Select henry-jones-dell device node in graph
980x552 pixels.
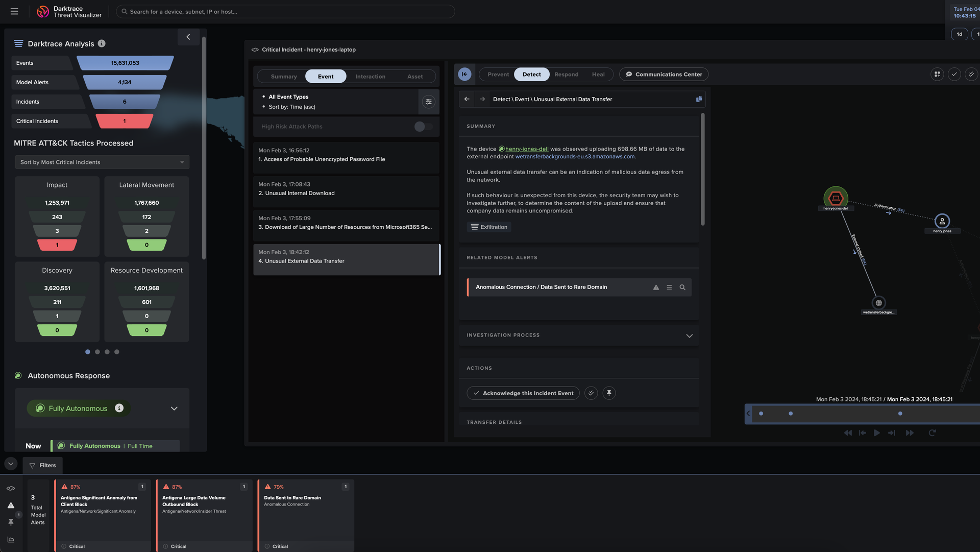pos(836,198)
